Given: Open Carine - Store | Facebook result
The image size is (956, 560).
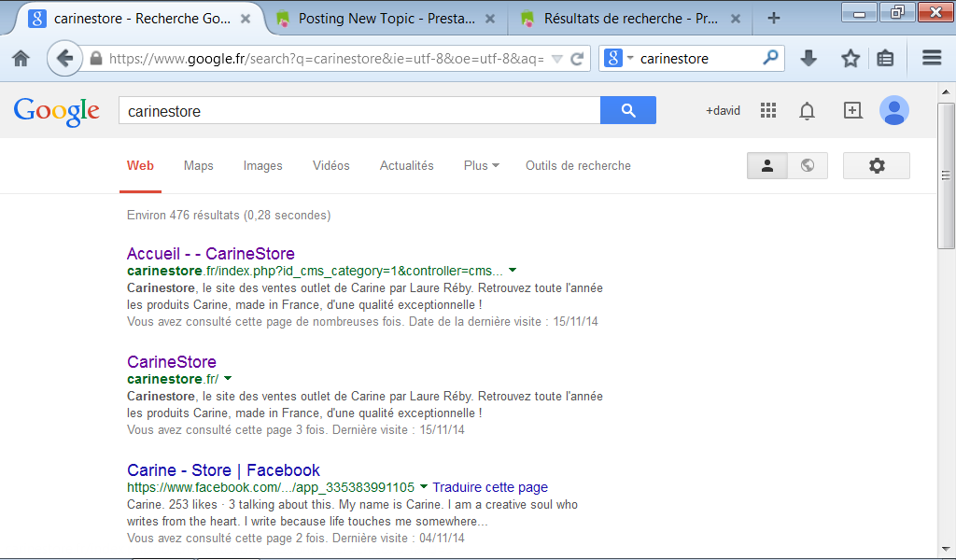Looking at the screenshot, I should coord(223,470).
